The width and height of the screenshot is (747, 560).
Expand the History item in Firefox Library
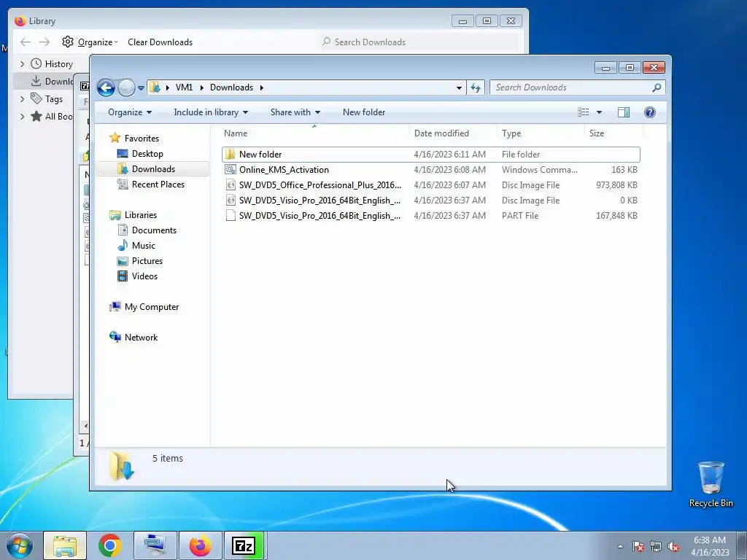click(x=23, y=64)
